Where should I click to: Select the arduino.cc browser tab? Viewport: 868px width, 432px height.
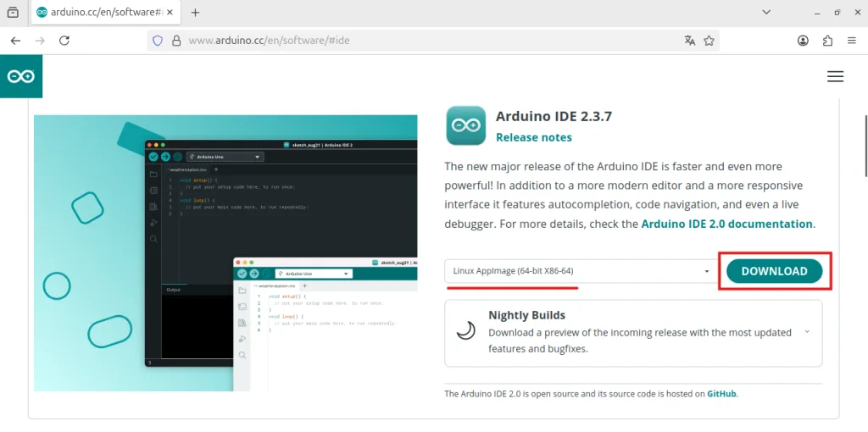coord(100,13)
